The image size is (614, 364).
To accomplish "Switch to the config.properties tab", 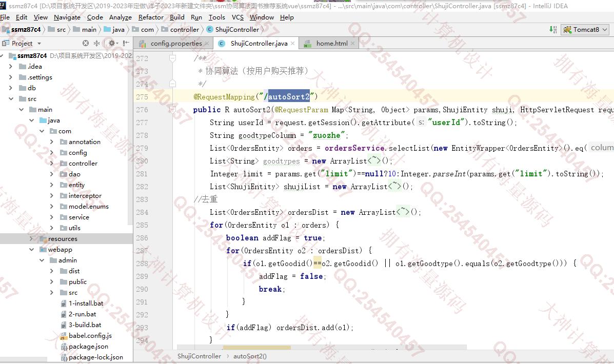I will [x=173, y=44].
